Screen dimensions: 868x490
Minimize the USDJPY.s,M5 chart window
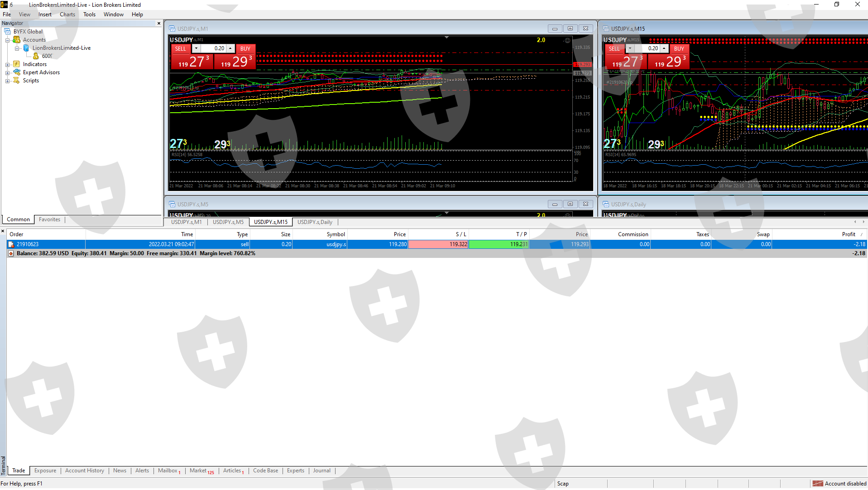pos(555,204)
